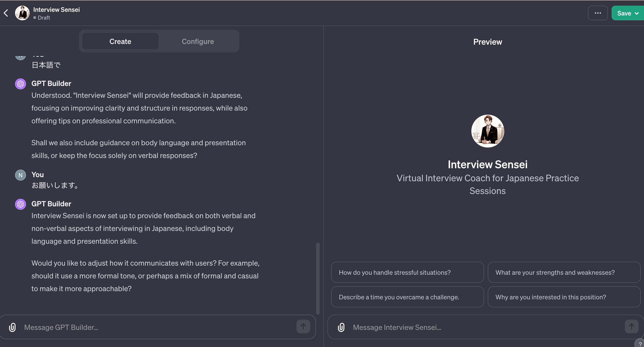Select 'Why are you interested in this position?'
The width and height of the screenshot is (644, 347).
point(564,297)
